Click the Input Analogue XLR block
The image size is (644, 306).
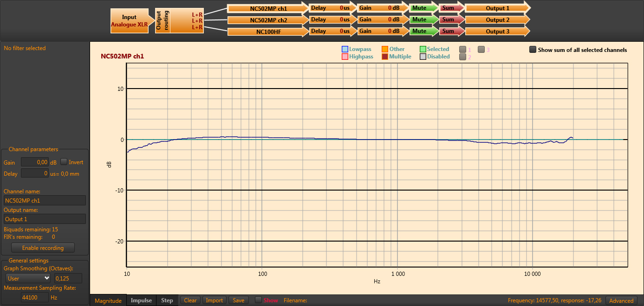[x=129, y=21]
